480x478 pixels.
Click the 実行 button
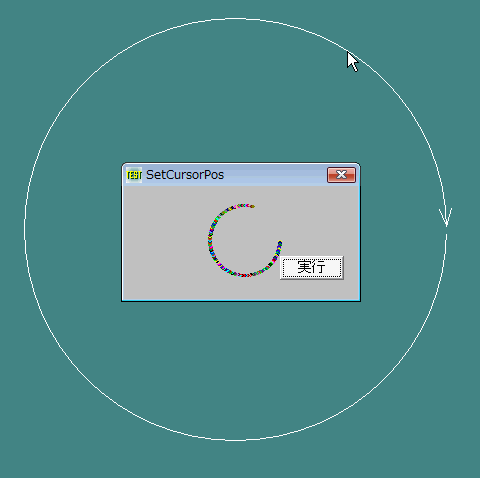[x=312, y=268]
